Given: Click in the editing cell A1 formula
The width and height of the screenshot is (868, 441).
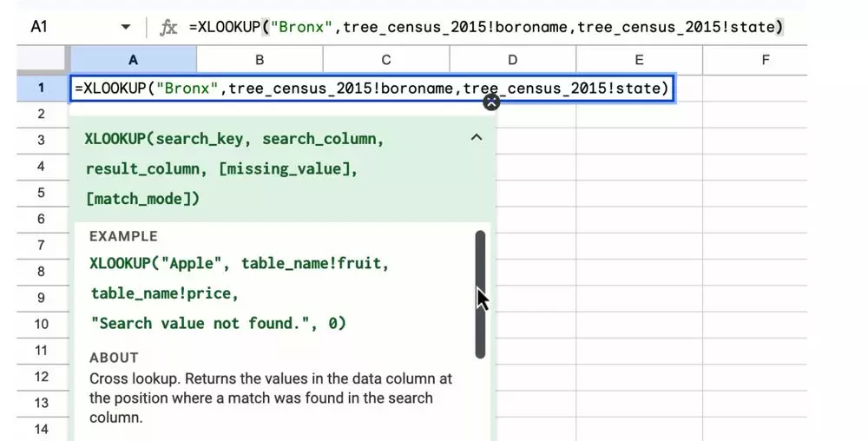Looking at the screenshot, I should (372, 89).
